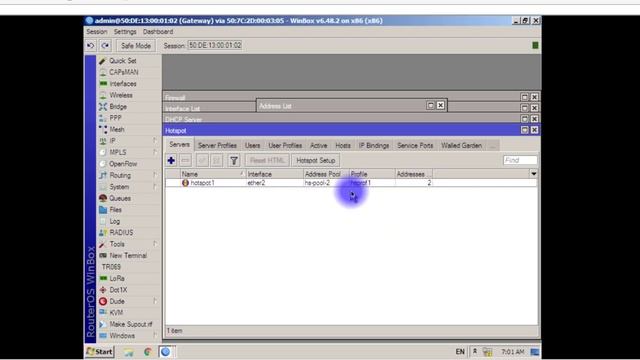Open Quick Set in sidebar
640x360 pixels.
(122, 61)
